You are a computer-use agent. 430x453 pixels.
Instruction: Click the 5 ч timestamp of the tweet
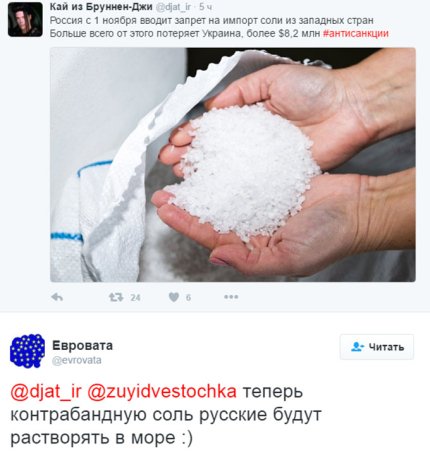[x=205, y=7]
